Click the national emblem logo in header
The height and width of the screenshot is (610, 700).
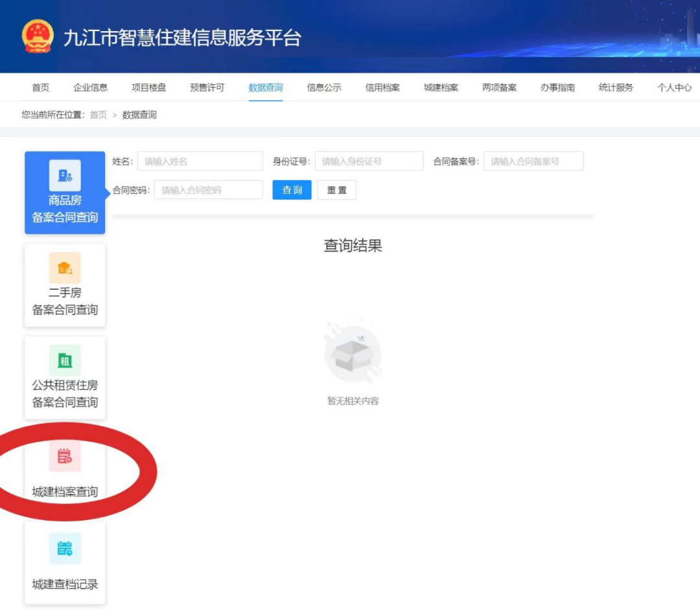pyautogui.click(x=38, y=36)
